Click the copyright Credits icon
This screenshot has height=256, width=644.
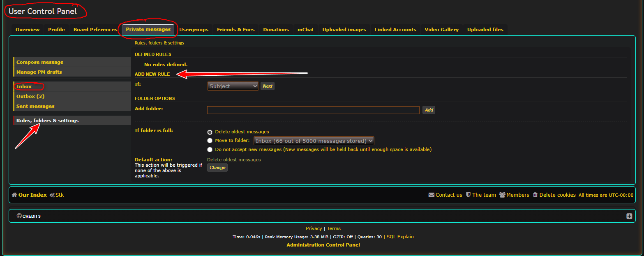click(19, 216)
